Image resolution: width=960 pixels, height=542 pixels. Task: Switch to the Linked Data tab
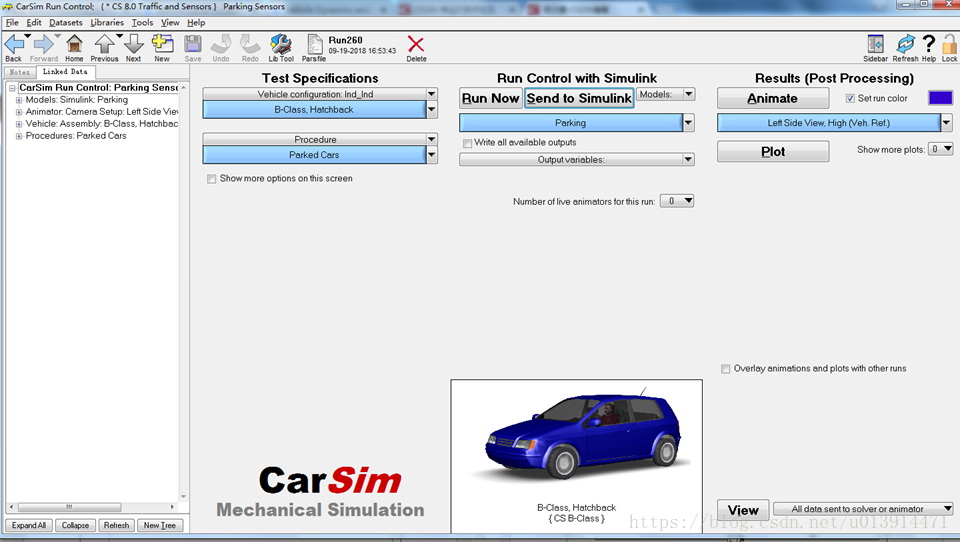[65, 72]
